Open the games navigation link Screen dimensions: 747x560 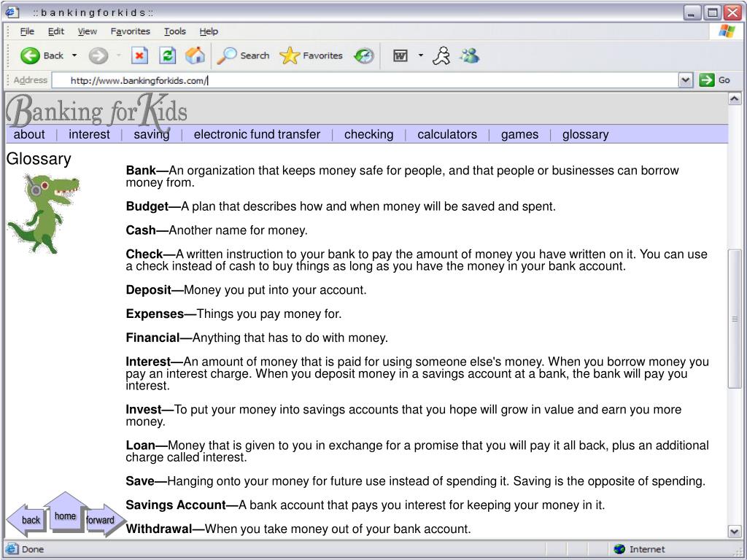pyautogui.click(x=519, y=135)
